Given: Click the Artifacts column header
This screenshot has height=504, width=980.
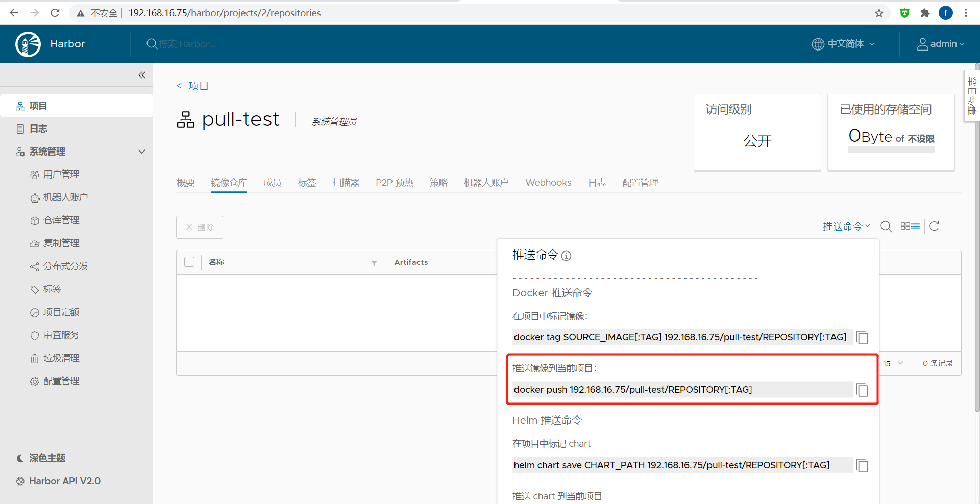Looking at the screenshot, I should (411, 262).
